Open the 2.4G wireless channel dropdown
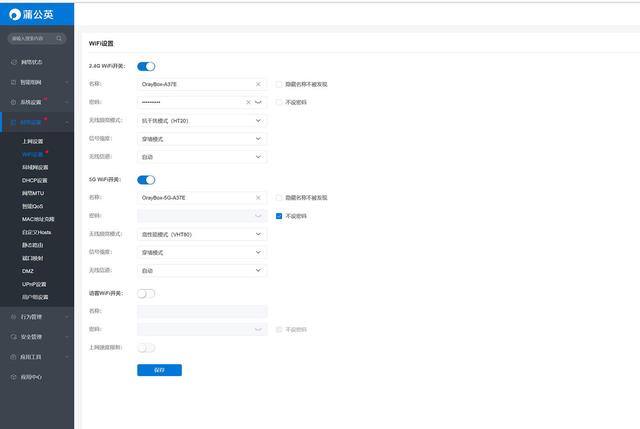This screenshot has height=429, width=640. 202,157
